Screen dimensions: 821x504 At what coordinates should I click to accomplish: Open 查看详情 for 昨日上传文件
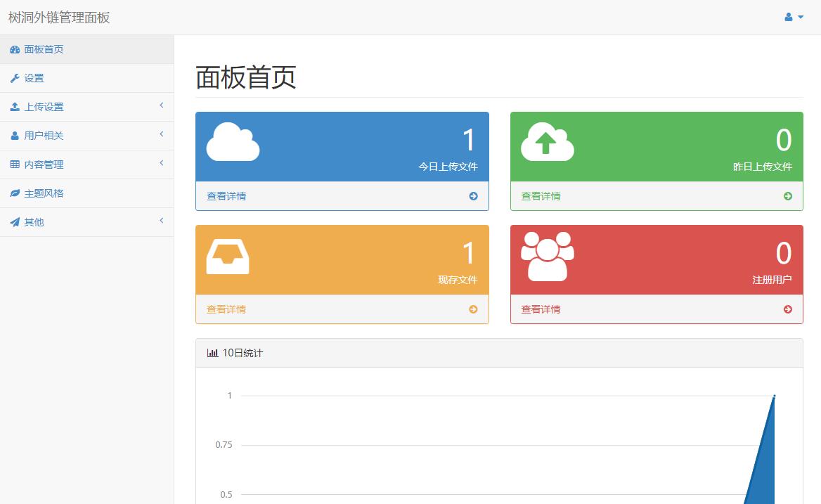(x=541, y=196)
